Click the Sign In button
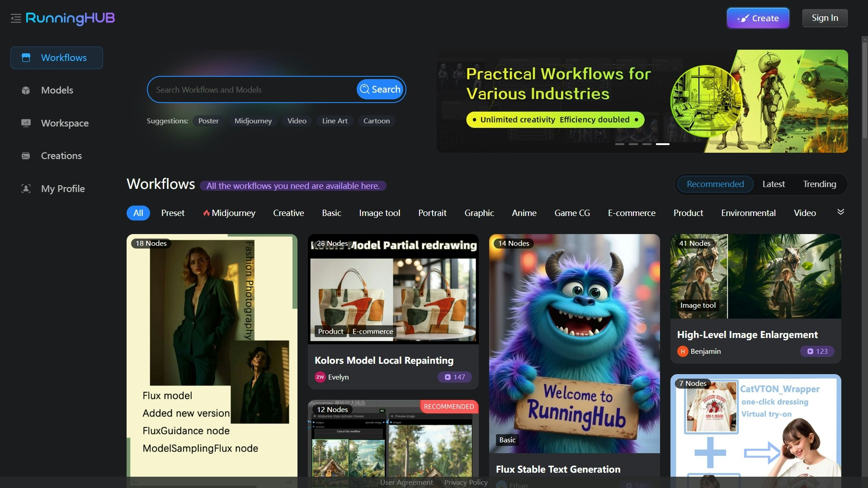Viewport: 868px width, 488px height. tap(825, 18)
